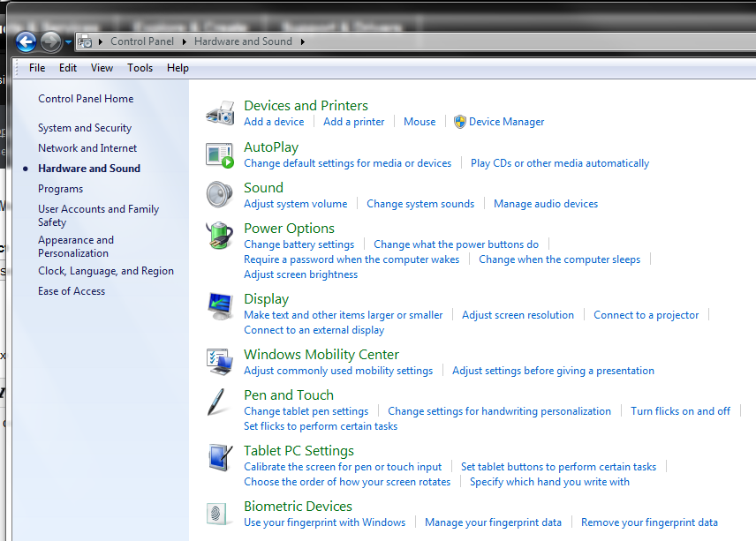Click Turn flicks on and off
This screenshot has height=541, width=756.
click(x=680, y=411)
